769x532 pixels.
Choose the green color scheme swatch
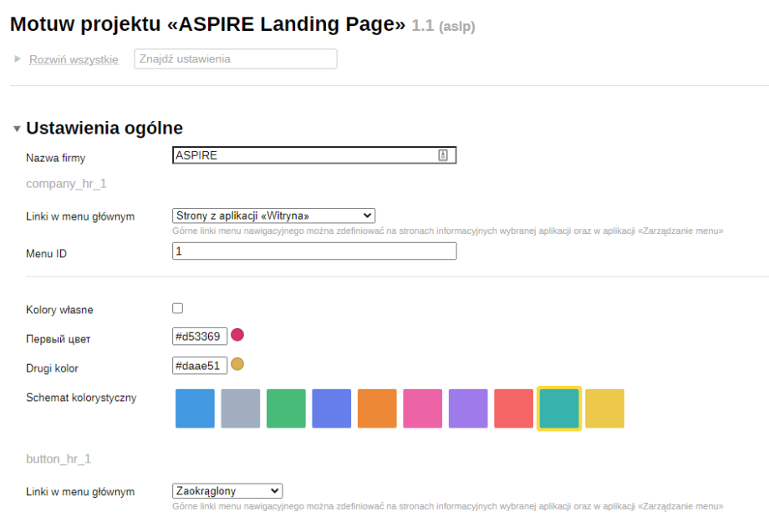pyautogui.click(x=286, y=408)
